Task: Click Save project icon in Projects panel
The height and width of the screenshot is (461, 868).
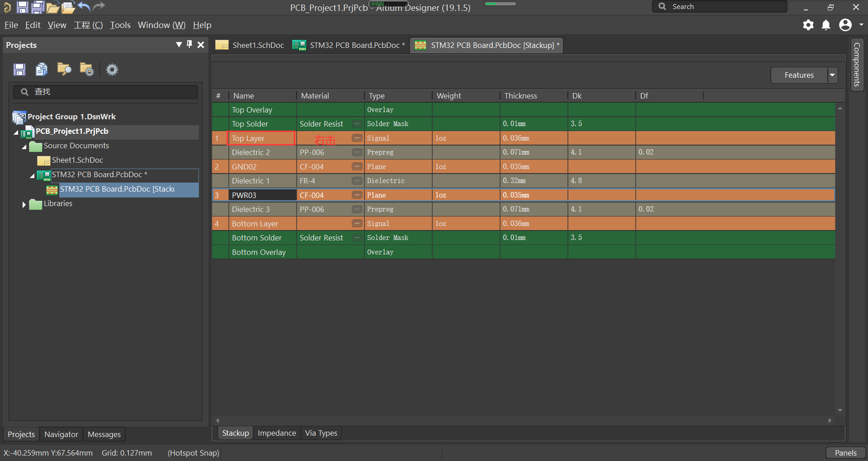Action: point(19,70)
